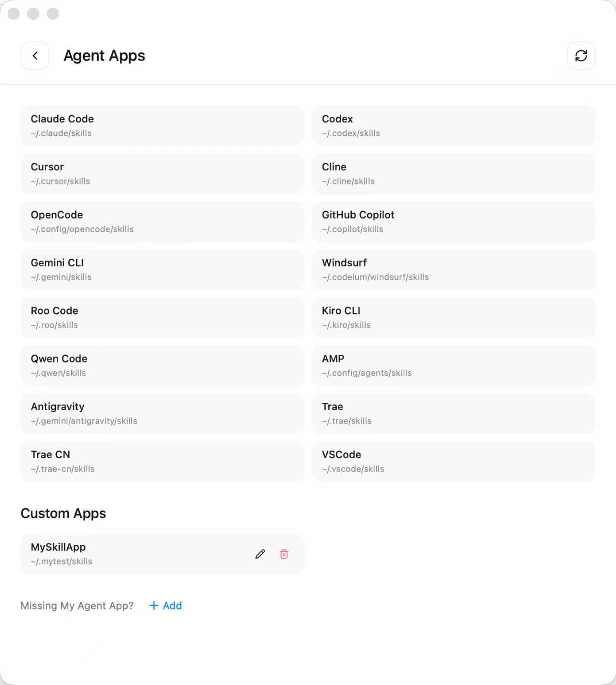Viewport: 616px width, 685px height.
Task: Click the Gemini CLI card
Action: pos(162,270)
